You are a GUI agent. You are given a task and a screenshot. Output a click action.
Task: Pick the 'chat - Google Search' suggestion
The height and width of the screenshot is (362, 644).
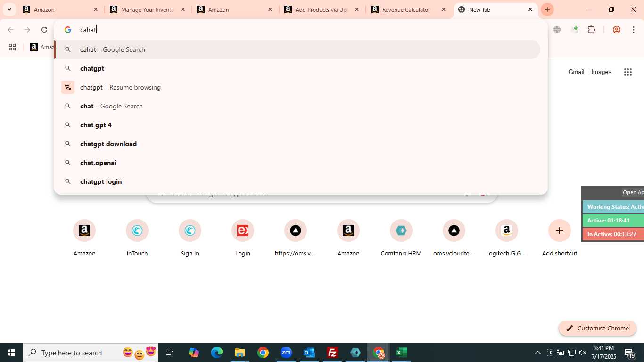pyautogui.click(x=297, y=106)
